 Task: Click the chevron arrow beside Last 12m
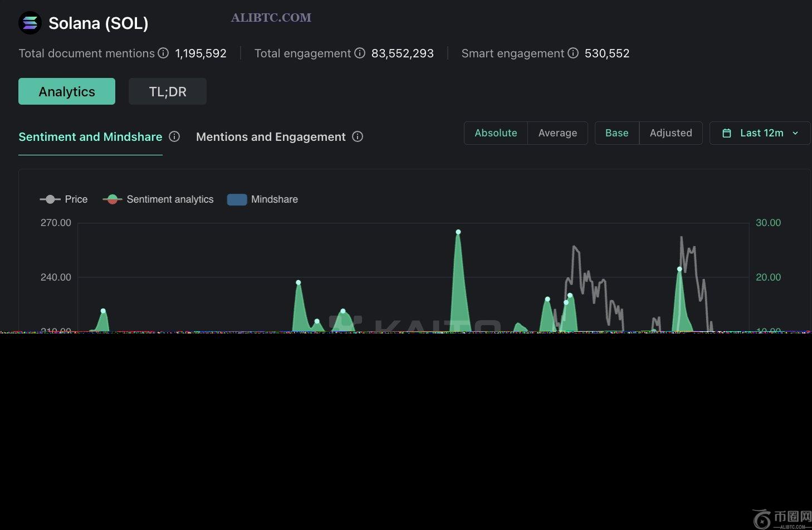(x=795, y=133)
